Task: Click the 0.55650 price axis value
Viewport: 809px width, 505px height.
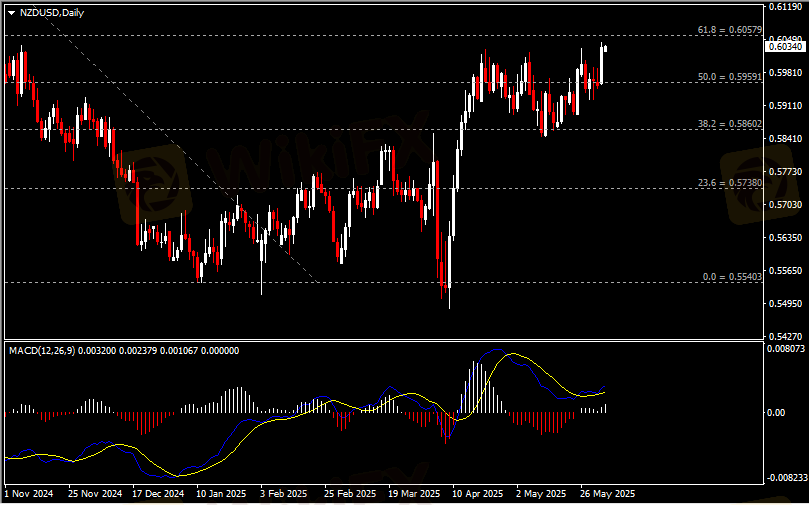Action: tap(785, 271)
